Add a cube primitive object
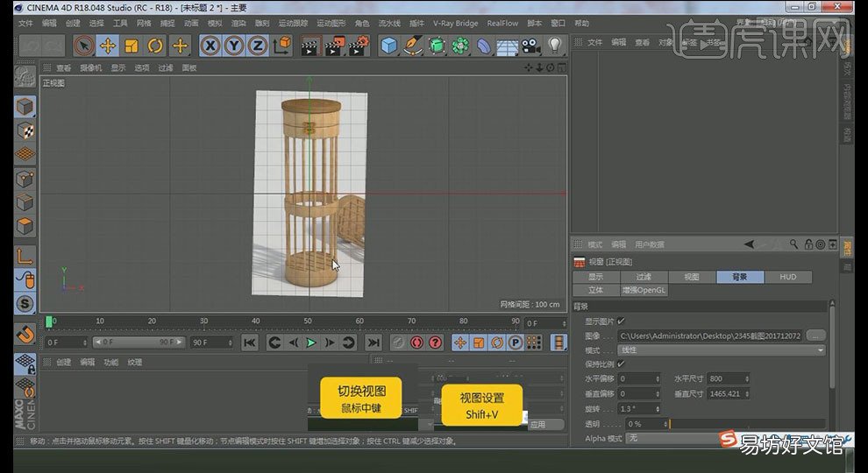The image size is (868, 473). click(x=389, y=46)
